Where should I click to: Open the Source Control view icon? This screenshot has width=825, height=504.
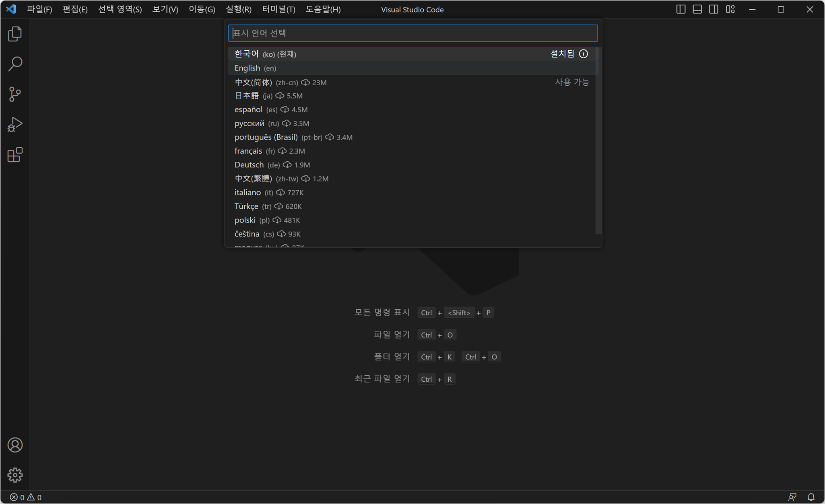pos(15,94)
